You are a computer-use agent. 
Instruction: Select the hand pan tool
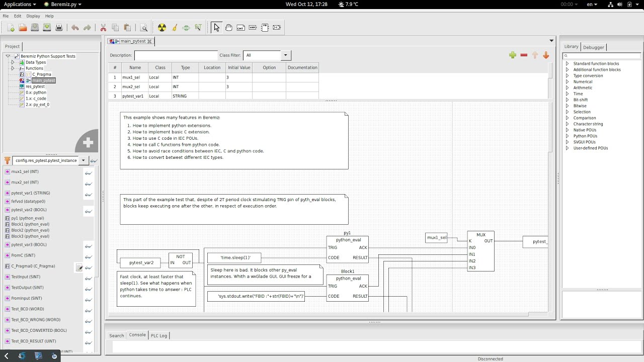(228, 28)
